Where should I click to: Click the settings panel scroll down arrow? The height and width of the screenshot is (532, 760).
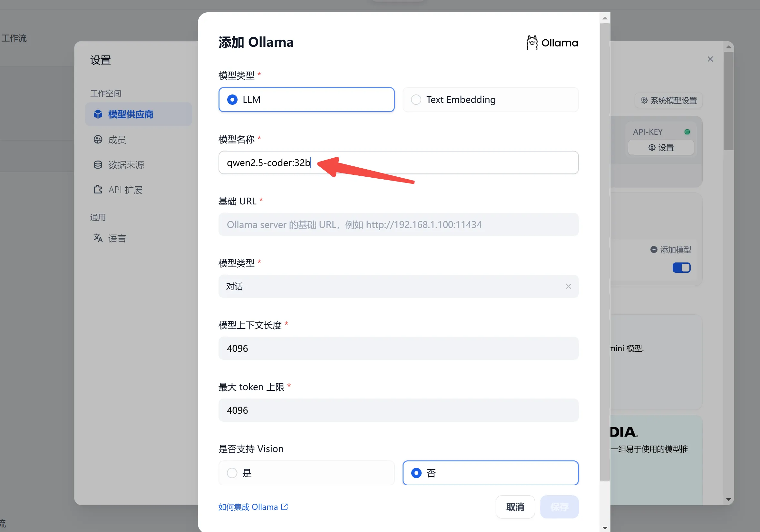pos(728,499)
